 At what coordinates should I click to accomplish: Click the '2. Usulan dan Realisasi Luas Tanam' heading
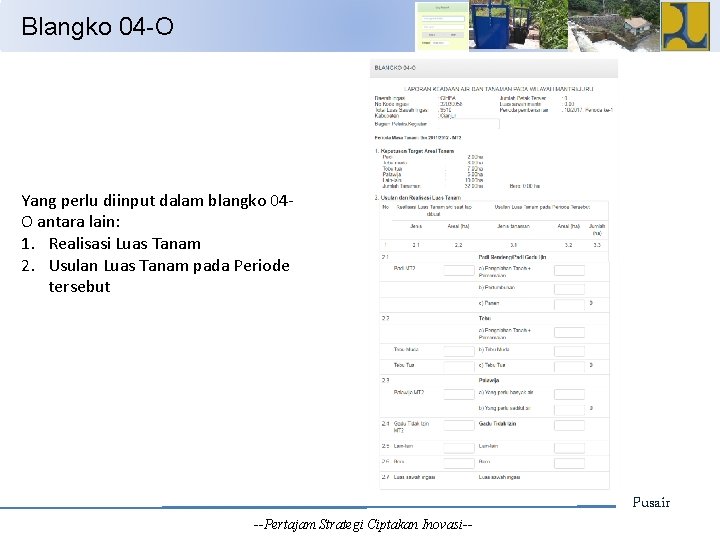tap(418, 198)
